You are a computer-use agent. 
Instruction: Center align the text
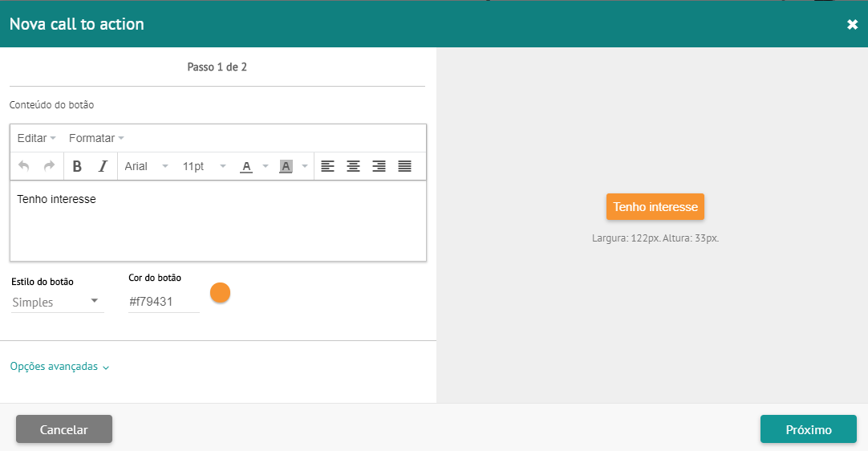[353, 165]
